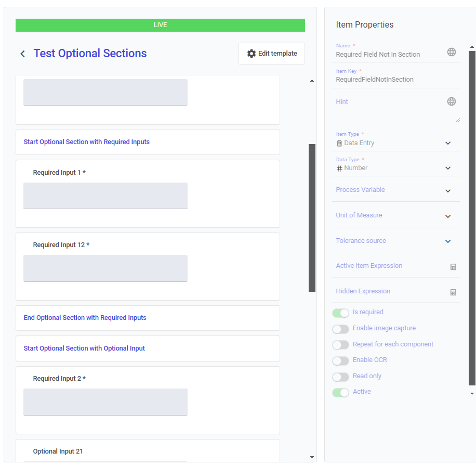Click the gear icon in Edit template
Screen dimensions: 476x465
[x=252, y=54]
